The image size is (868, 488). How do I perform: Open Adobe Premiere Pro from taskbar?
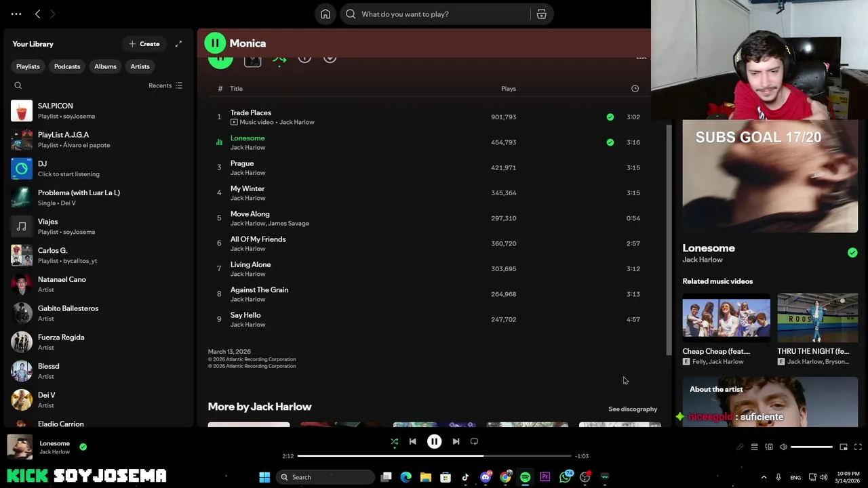tap(545, 477)
